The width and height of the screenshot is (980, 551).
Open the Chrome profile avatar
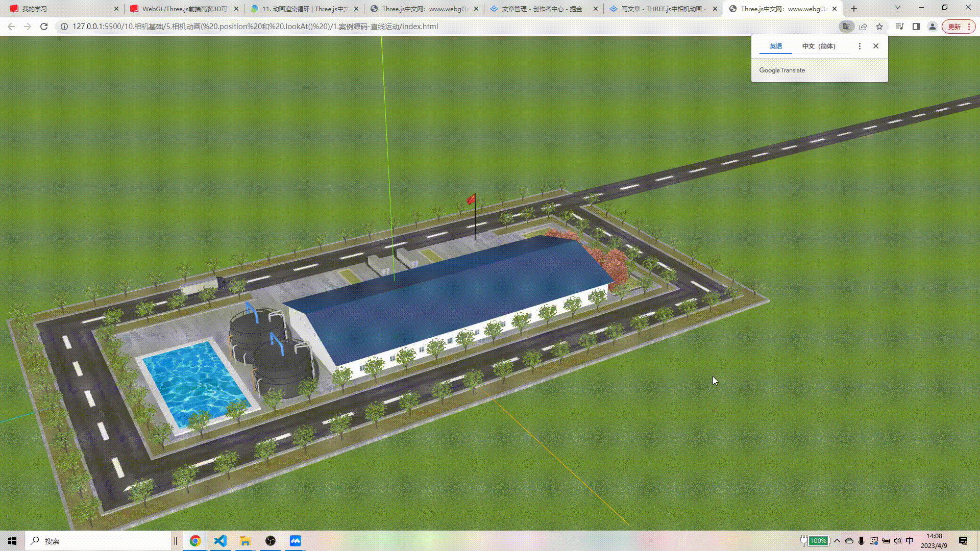pos(933,27)
